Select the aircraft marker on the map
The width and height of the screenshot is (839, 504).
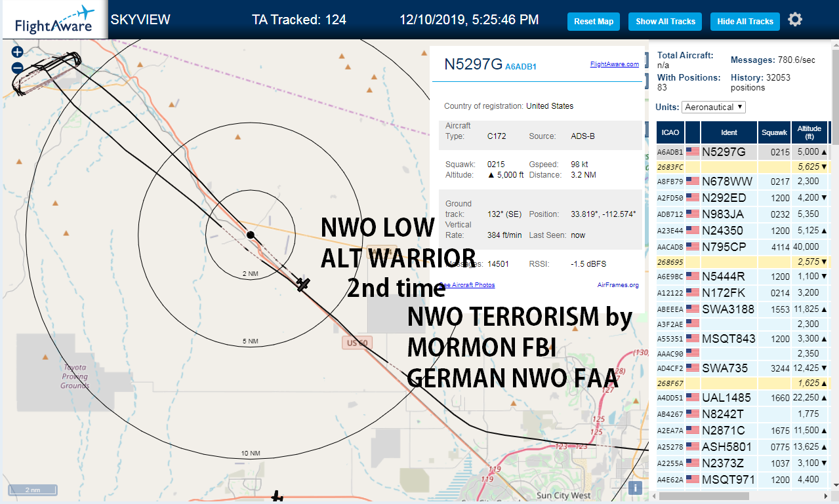[x=302, y=284]
